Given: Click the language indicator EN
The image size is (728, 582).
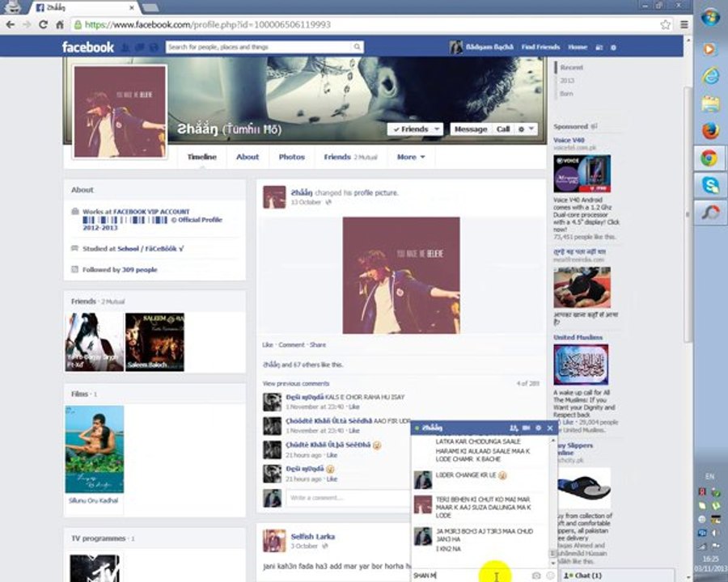Looking at the screenshot, I should pyautogui.click(x=709, y=476).
